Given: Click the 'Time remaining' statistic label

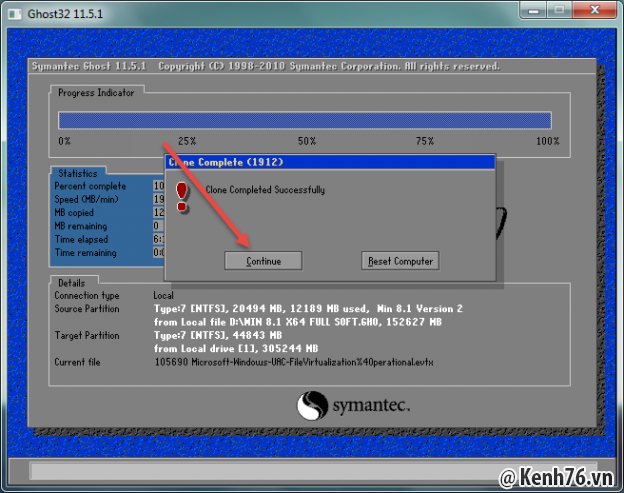Looking at the screenshot, I should 86,253.
